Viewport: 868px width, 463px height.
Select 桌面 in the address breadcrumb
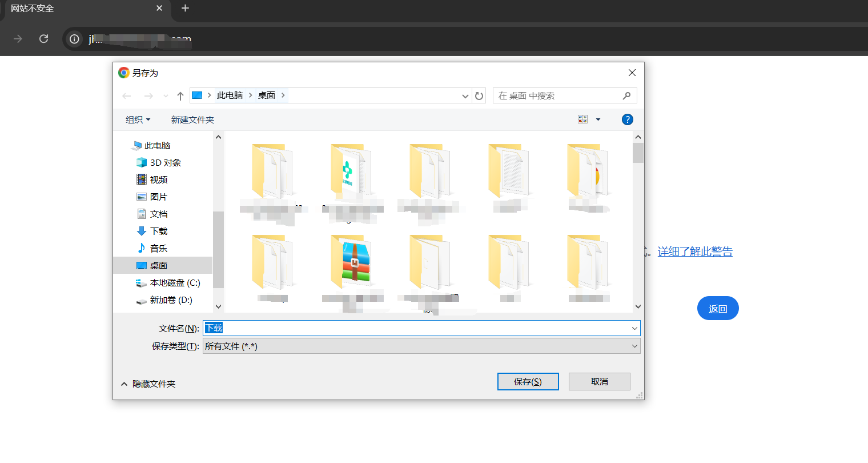pyautogui.click(x=267, y=95)
